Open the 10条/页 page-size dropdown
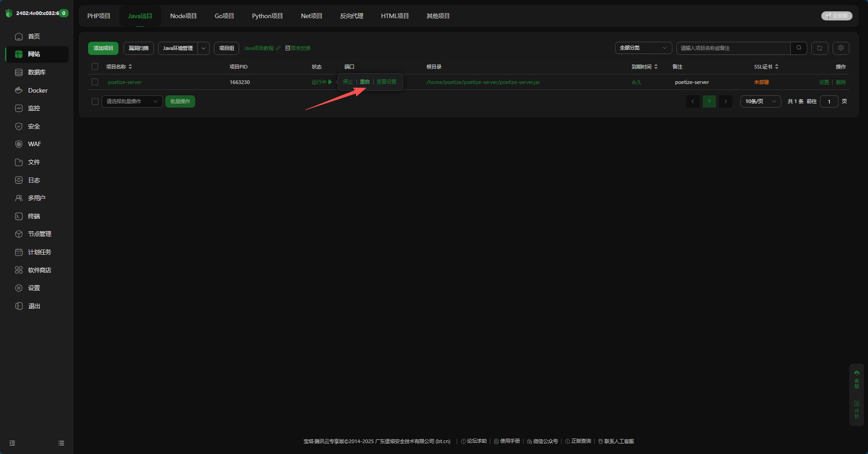868x454 pixels. [x=761, y=101]
